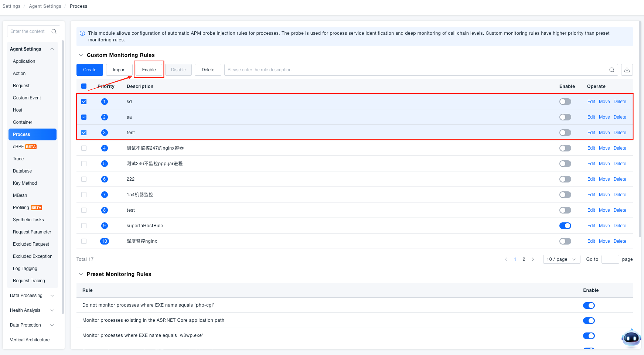Screen dimensions: 644x355
Task: Collapse the Preset Monitoring Rules section
Action: [x=81, y=274]
